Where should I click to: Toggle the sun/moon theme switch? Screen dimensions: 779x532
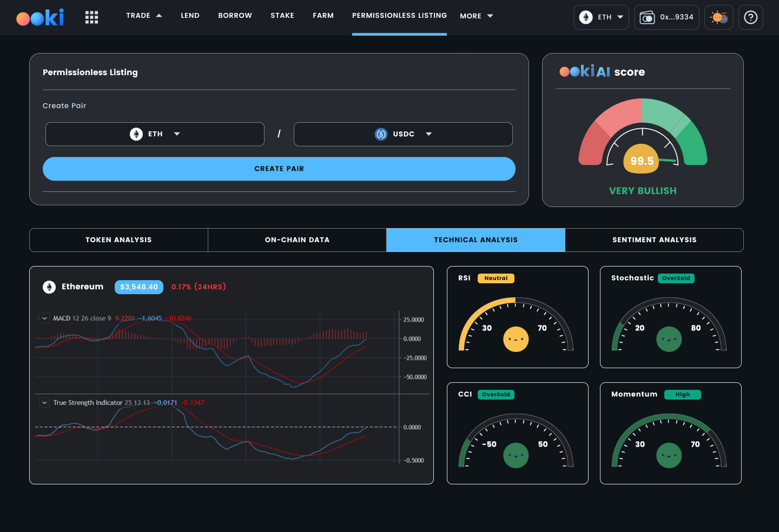[719, 17]
